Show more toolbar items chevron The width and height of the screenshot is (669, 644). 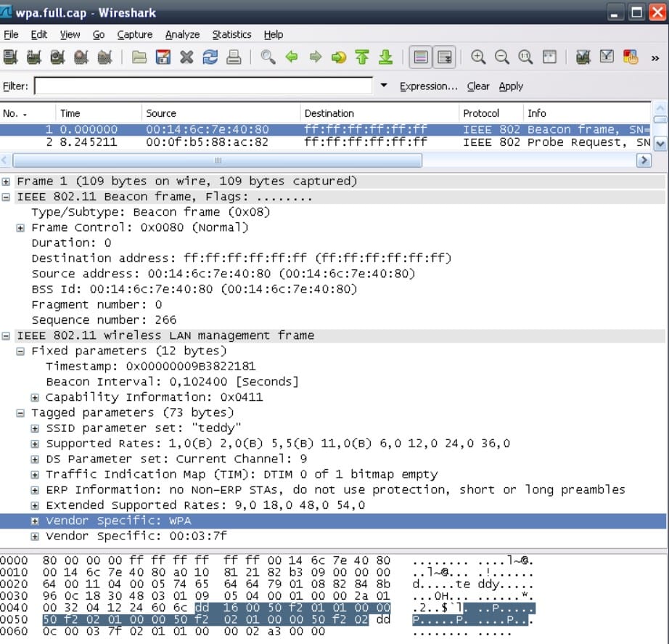coord(655,57)
